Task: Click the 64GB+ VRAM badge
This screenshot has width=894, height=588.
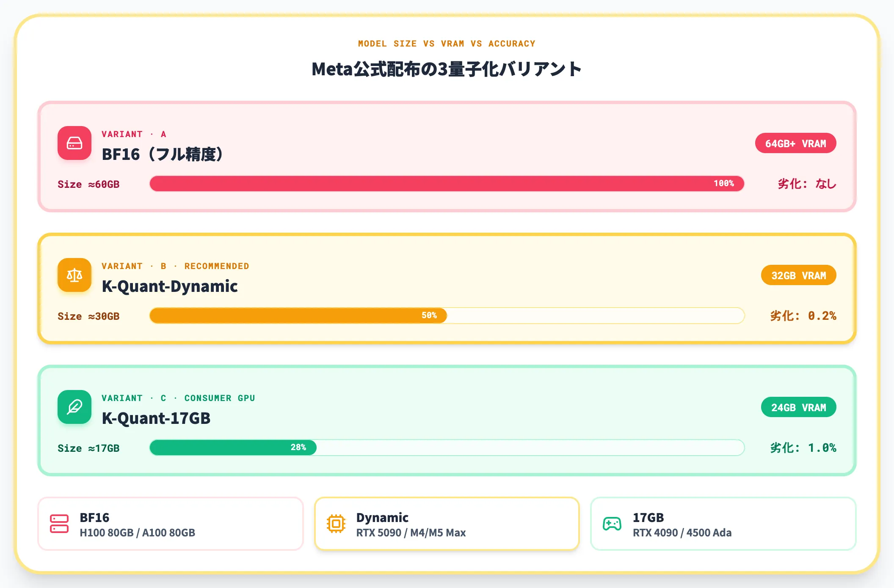Action: click(x=796, y=143)
